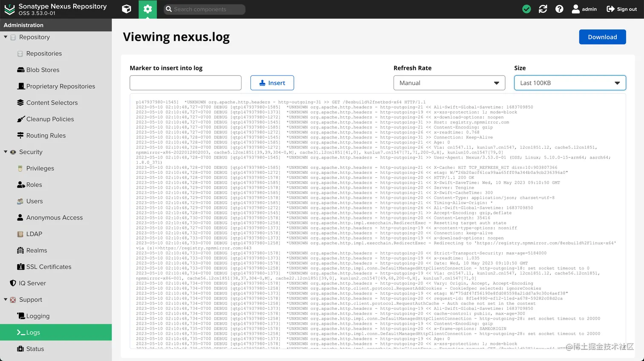Viewport: 644px width, 361px height.
Task: Collapse the Security tree section
Action: [6, 152]
